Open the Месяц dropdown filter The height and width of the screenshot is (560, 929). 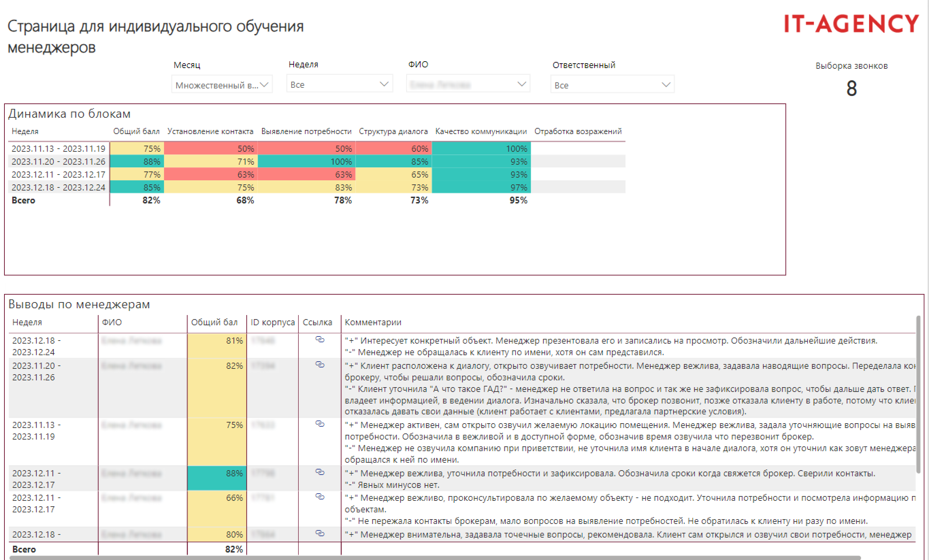222,85
